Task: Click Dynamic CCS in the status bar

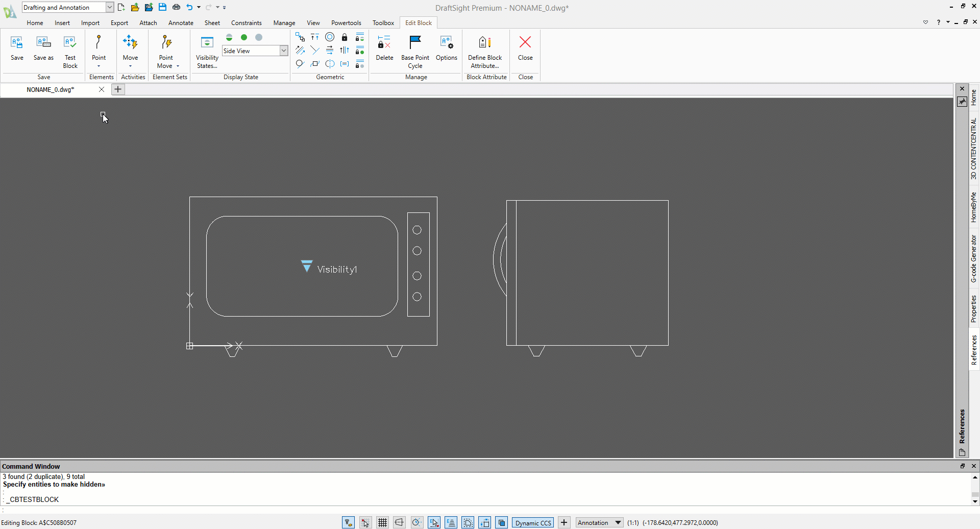Action: [532, 522]
